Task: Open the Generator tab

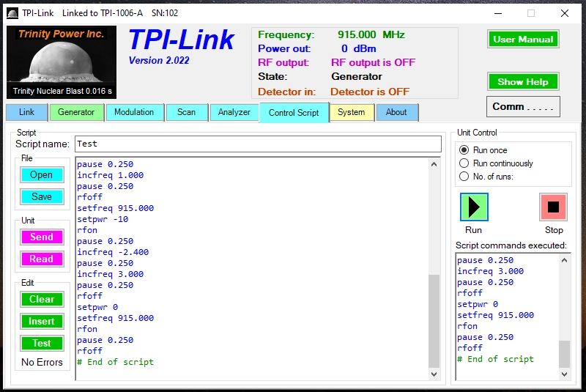Action: (x=76, y=112)
